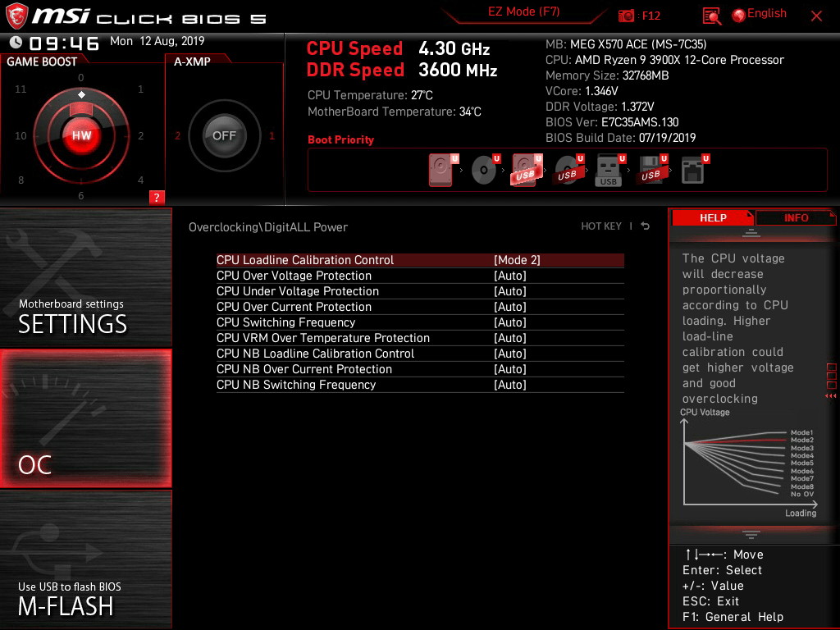Close the BIOS with the red X

tap(816, 16)
